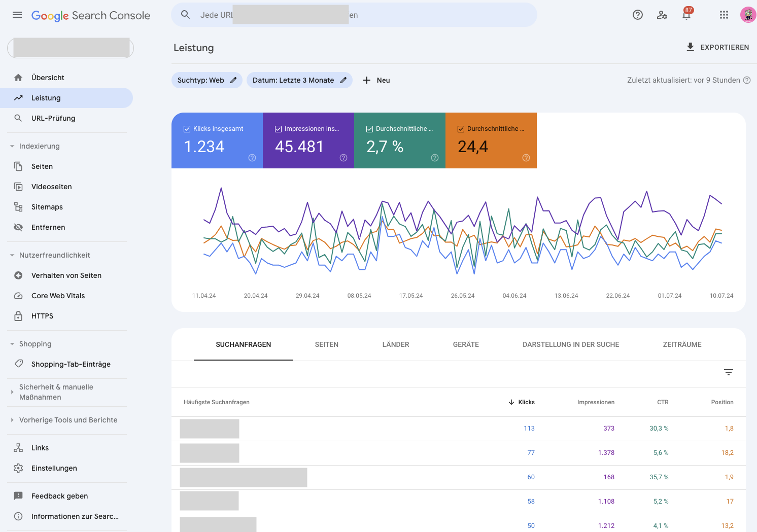Add a new filter with Neu
Screen dimensions: 757x532
click(x=376, y=80)
